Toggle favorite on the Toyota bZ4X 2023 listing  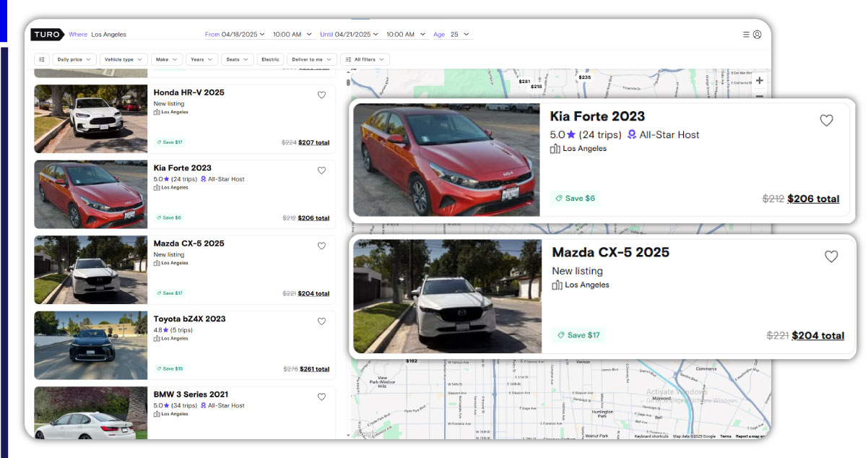(x=321, y=321)
